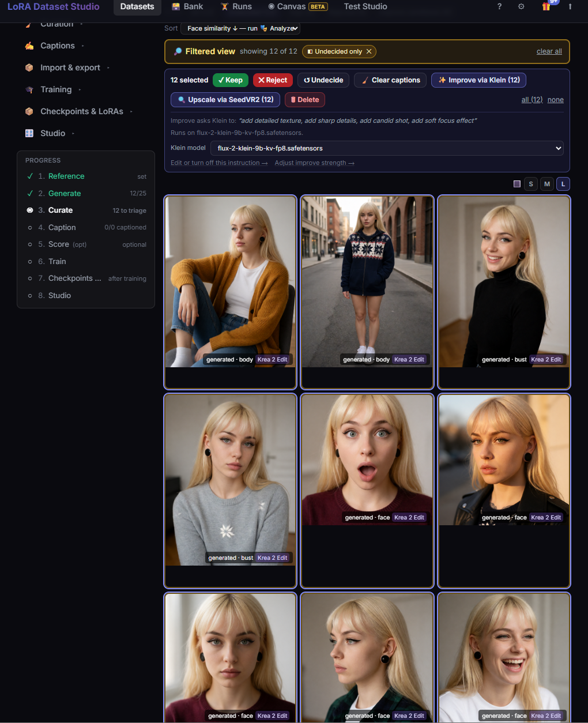
Task: Click the magnifier icon on Upscale via SeedVR2
Action: click(x=182, y=100)
